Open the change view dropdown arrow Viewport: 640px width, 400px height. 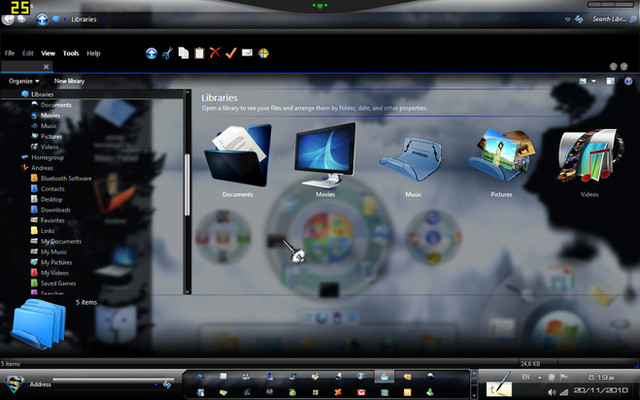tap(593, 81)
